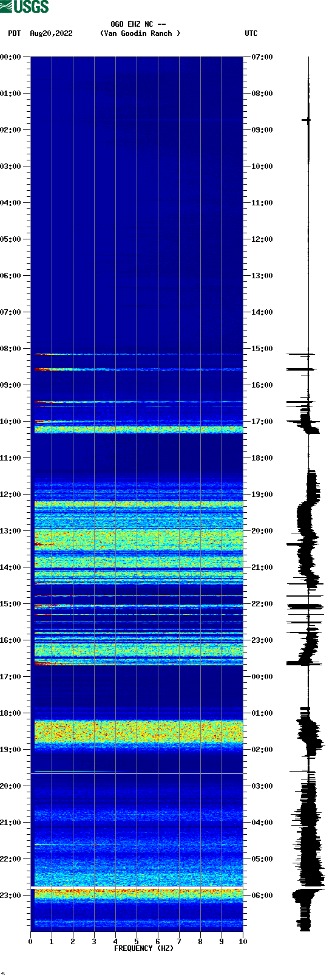Click the 05:00 PDT time label
The height and width of the screenshot is (980, 335).
pyautogui.click(x=10, y=239)
